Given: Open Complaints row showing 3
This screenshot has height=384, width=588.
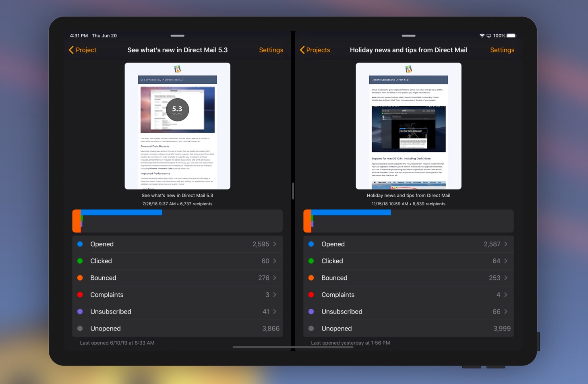Looking at the screenshot, I should 178,295.
